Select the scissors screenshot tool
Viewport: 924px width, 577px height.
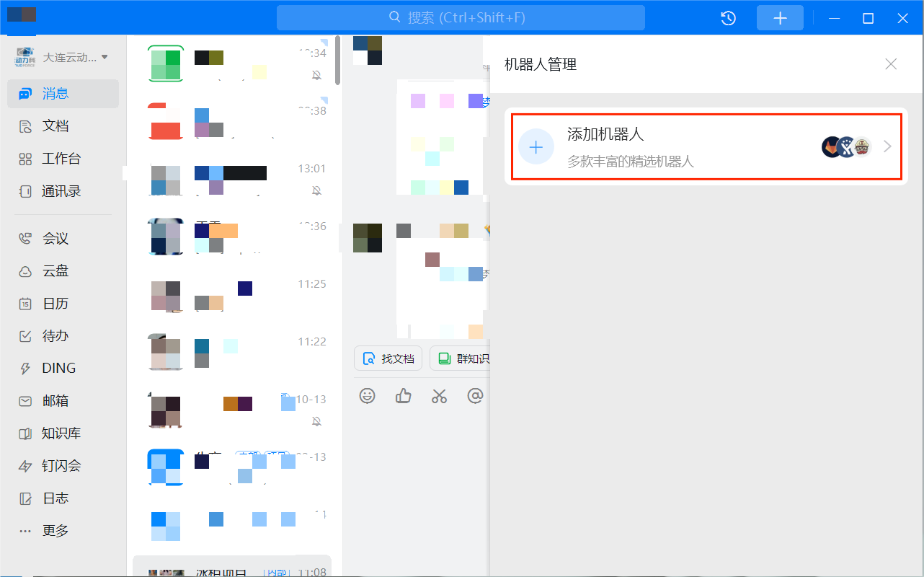[x=440, y=396]
